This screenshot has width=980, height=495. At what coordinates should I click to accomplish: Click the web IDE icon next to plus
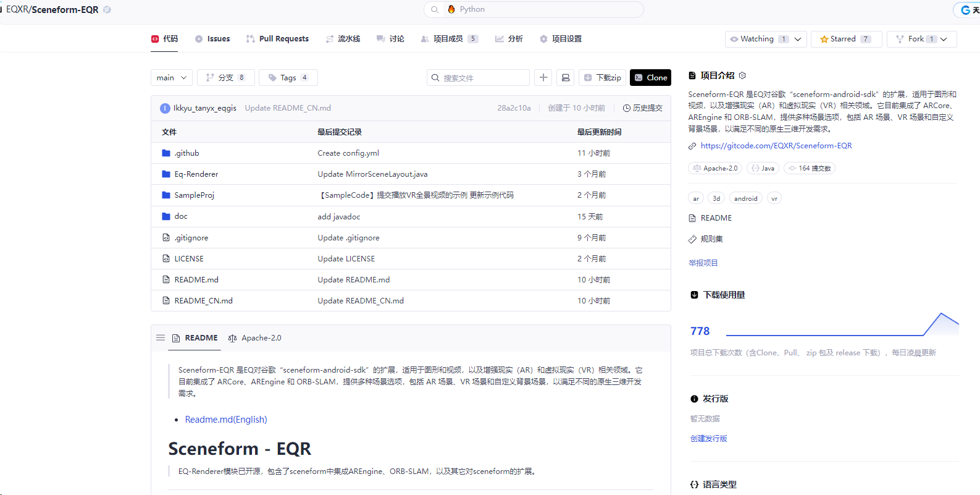[x=565, y=77]
